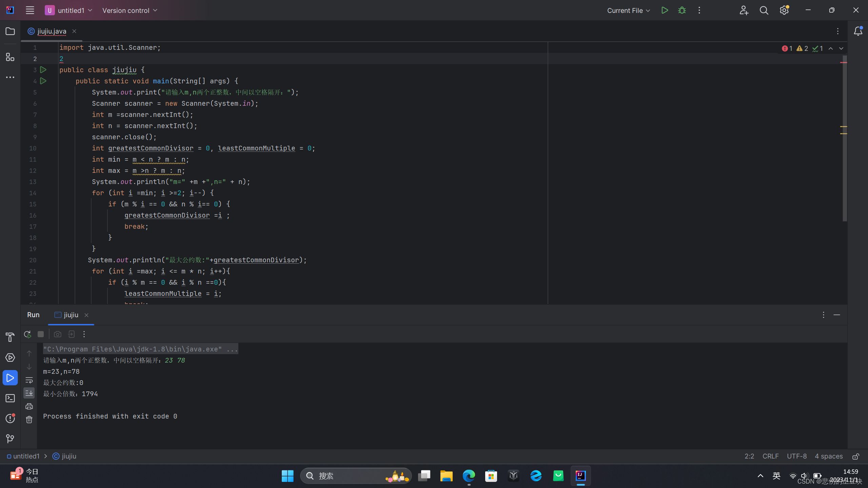Screen dimensions: 868x488
Task: Click the green Run button in top toolbar
Action: 665,10
